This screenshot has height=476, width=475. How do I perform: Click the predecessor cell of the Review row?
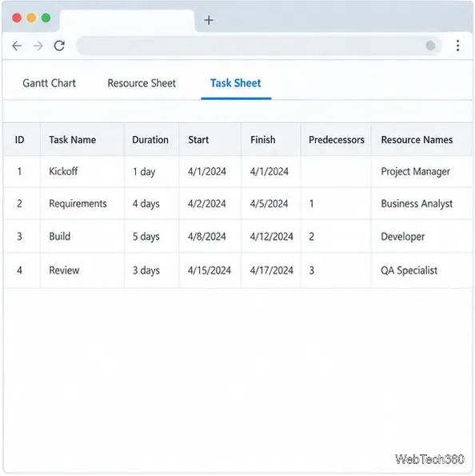(x=336, y=270)
